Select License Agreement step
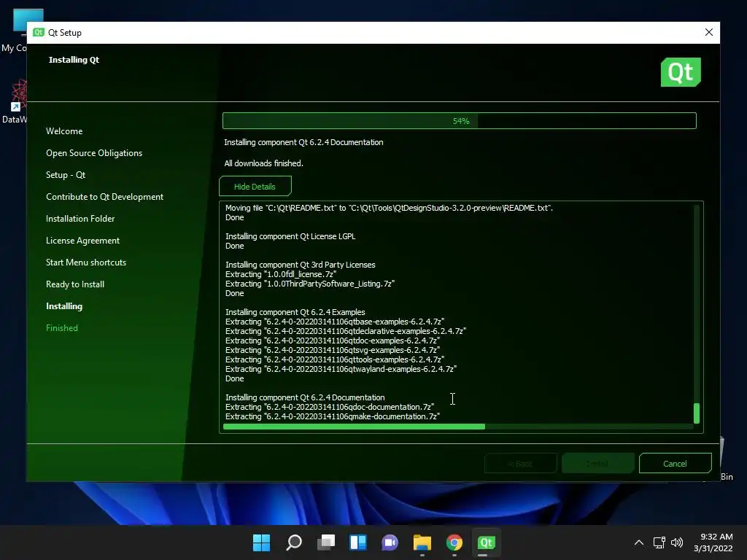This screenshot has height=560, width=747. pos(83,241)
